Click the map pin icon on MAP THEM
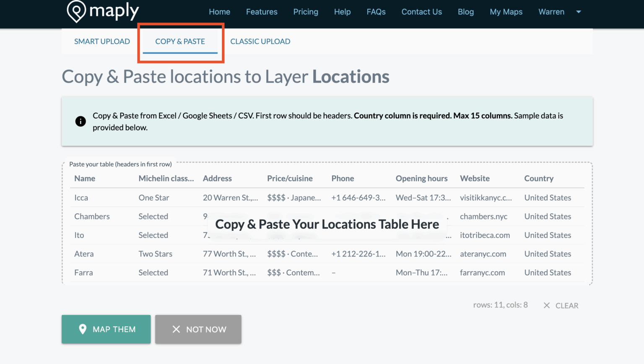This screenshot has height=364, width=644. 83,329
